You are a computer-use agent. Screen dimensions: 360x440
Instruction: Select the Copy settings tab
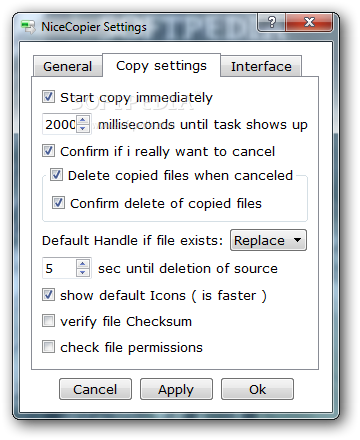coord(161,65)
